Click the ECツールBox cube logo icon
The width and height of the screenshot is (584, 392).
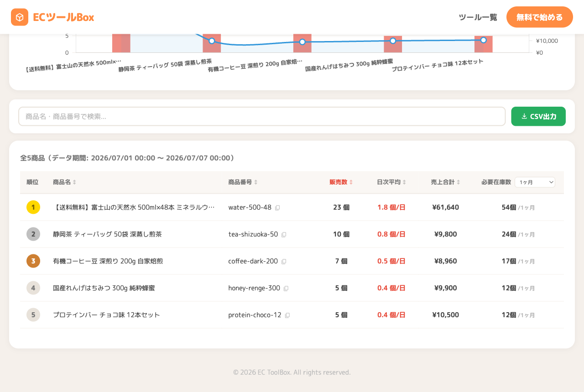20,17
